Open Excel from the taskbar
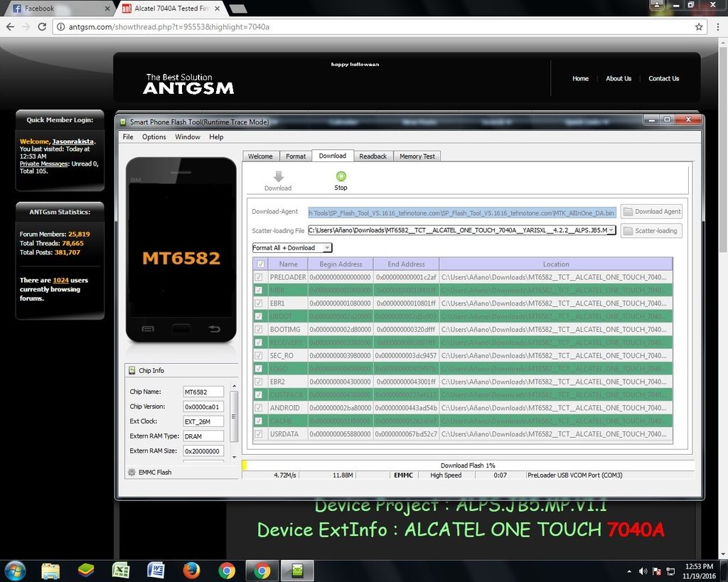Viewport: 728px width, 582px height. click(x=121, y=571)
